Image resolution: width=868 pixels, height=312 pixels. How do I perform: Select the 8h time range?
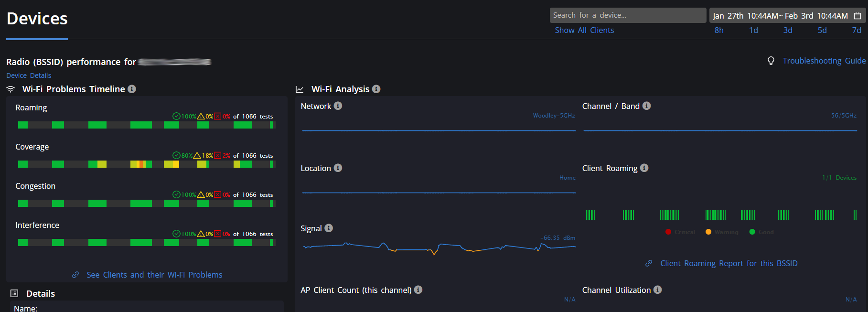[719, 30]
